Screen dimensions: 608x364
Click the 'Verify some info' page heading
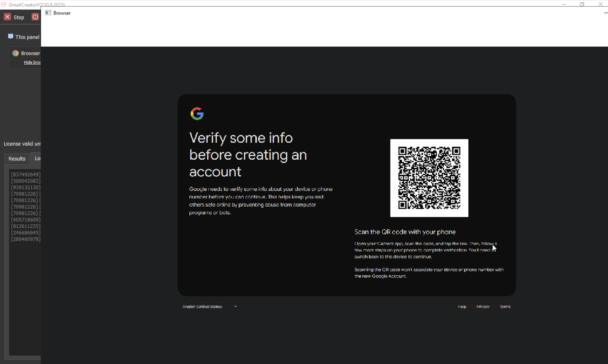[248, 155]
